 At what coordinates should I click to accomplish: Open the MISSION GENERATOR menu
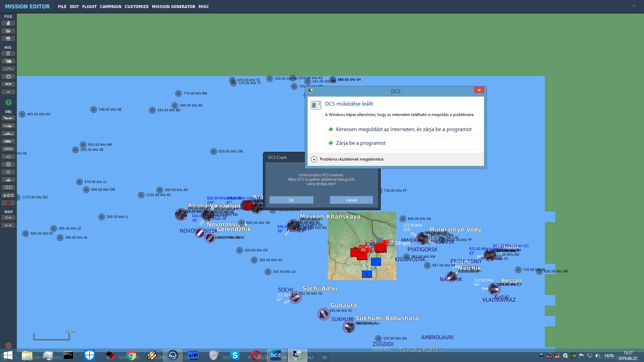tap(173, 7)
